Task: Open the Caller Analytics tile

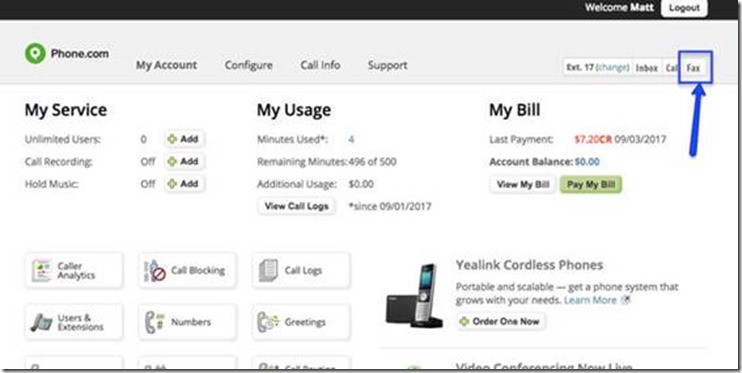Action: coord(74,271)
